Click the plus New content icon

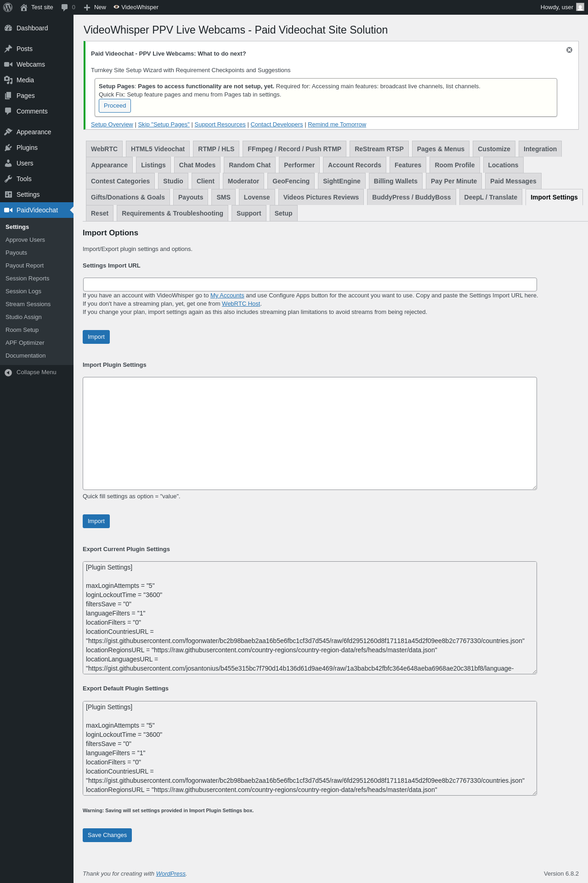click(87, 7)
